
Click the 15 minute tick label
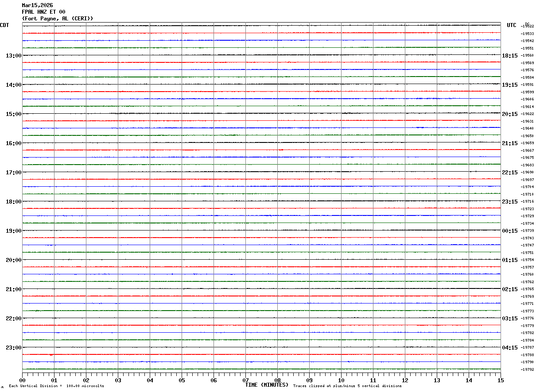pos(501,380)
